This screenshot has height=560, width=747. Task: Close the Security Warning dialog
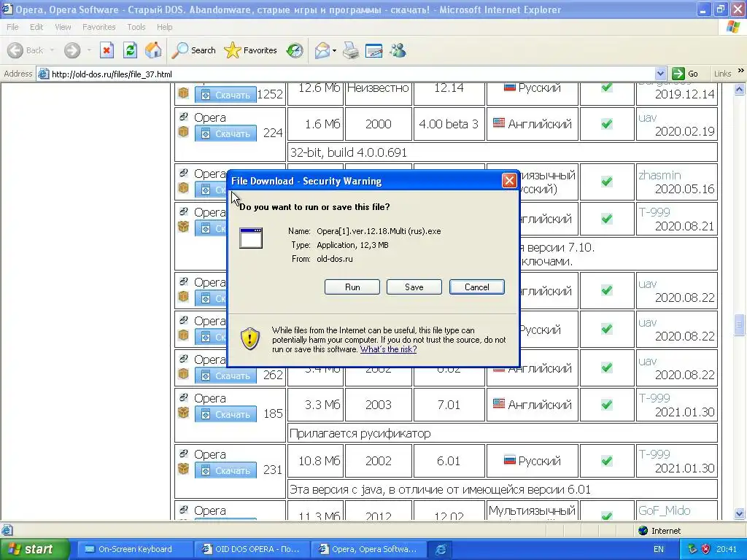pyautogui.click(x=509, y=181)
